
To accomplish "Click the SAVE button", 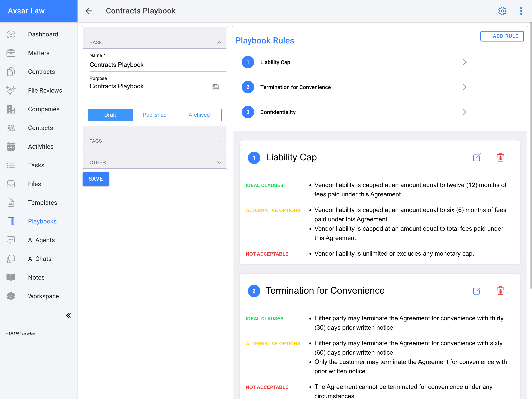I will pos(96,179).
